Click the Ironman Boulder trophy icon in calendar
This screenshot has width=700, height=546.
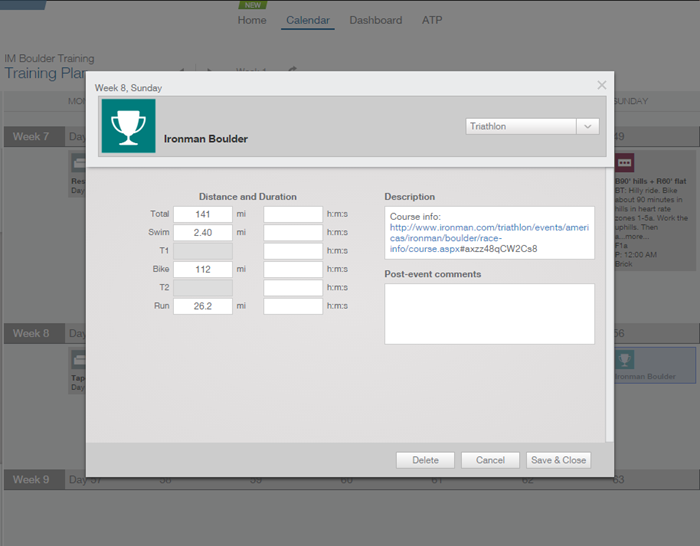[624, 360]
